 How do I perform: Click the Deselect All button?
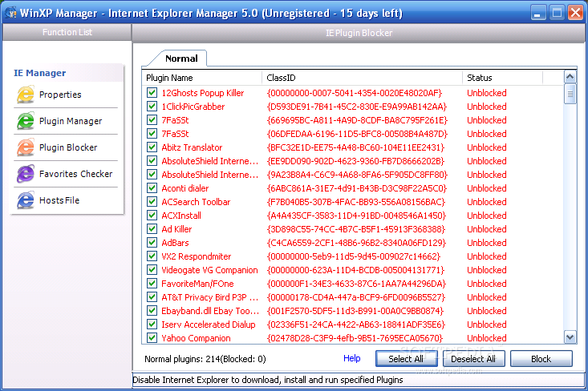[473, 359]
